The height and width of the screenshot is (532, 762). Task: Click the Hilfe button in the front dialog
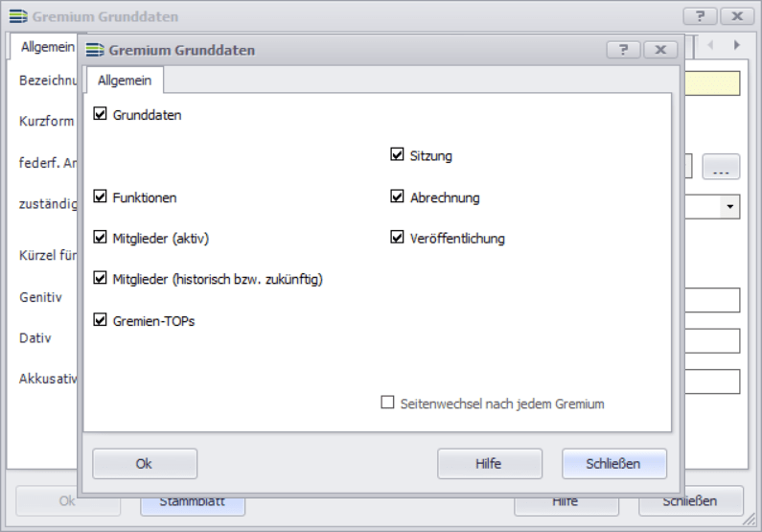tap(489, 464)
